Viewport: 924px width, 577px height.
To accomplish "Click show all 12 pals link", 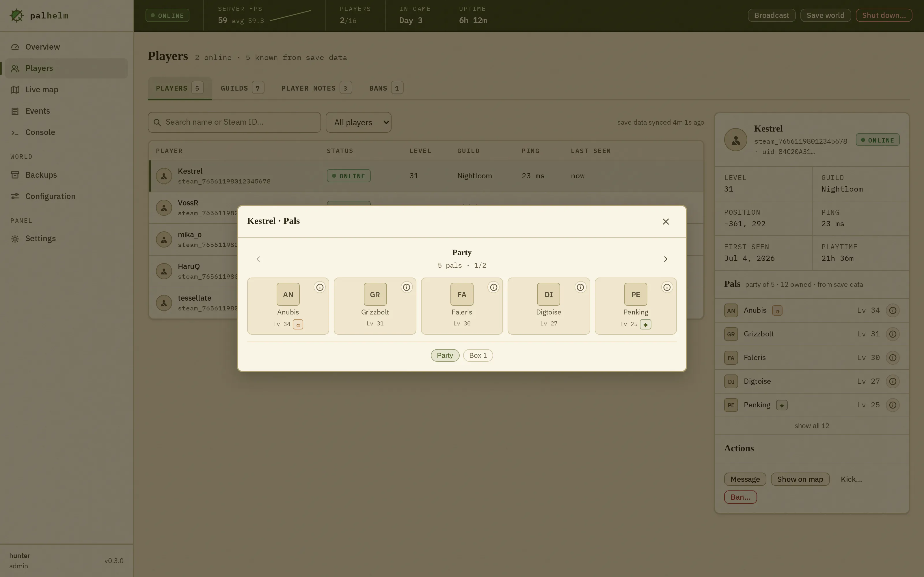I will point(812,426).
